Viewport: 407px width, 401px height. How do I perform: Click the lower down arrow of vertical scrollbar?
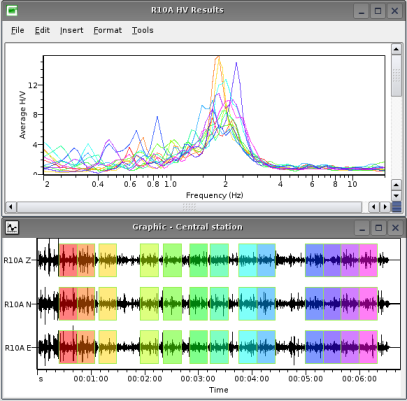tap(396, 196)
